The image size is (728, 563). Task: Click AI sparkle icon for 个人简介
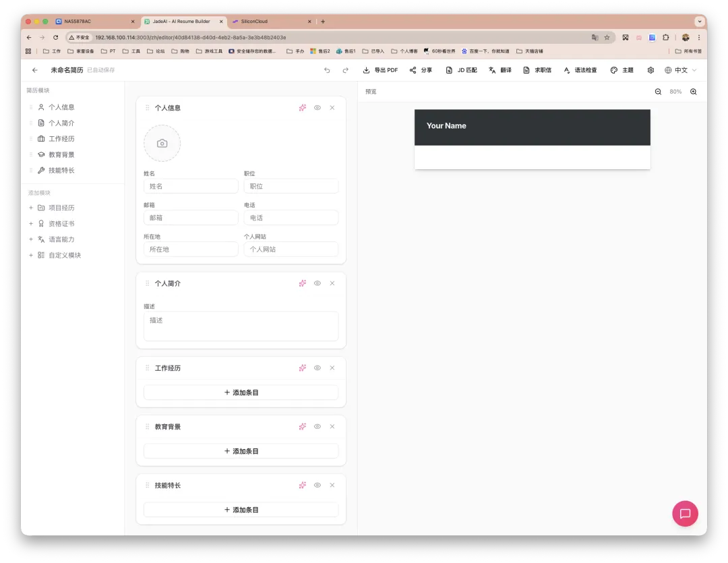coord(302,283)
